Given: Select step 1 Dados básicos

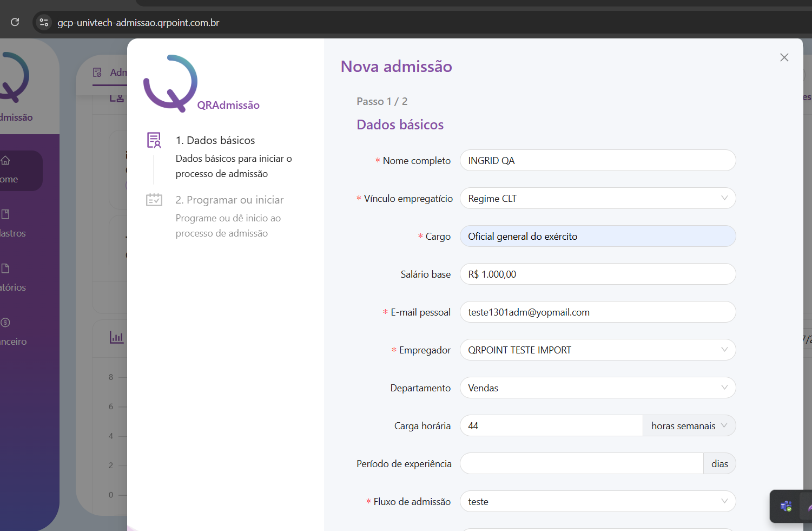Looking at the screenshot, I should click(215, 140).
